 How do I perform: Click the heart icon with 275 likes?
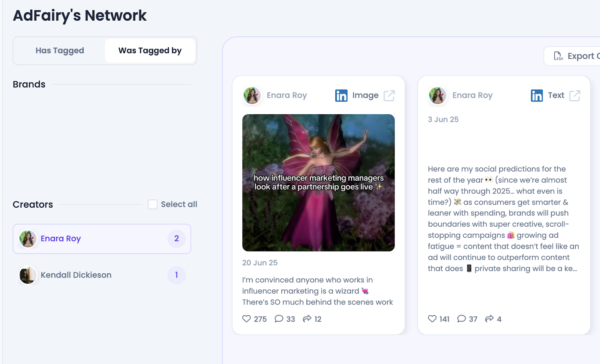point(246,319)
